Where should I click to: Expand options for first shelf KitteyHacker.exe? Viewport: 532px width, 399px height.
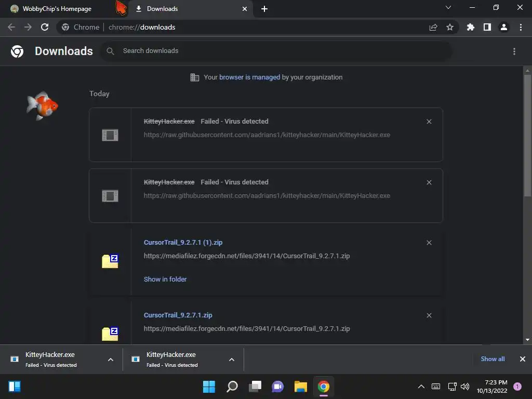[x=111, y=360]
